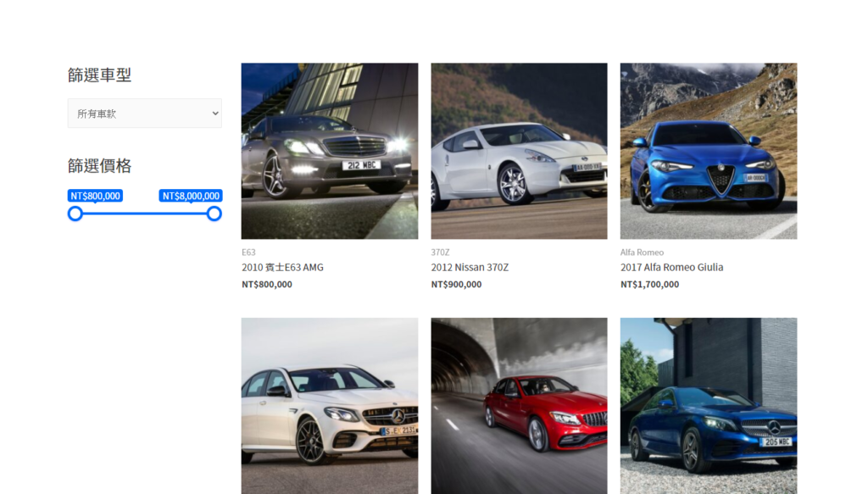This screenshot has width=868, height=494.
Task: Open the 2010 賓士E63 AMG car photo
Action: (330, 151)
